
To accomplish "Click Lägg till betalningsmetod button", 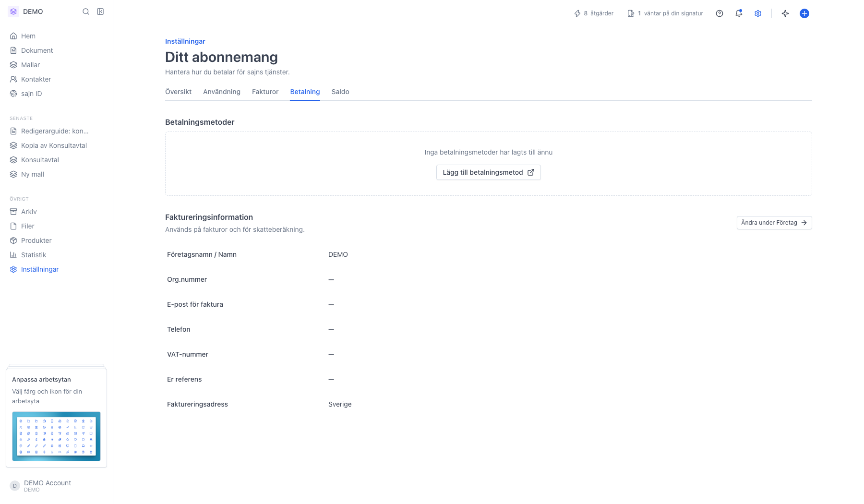I will [x=488, y=172].
